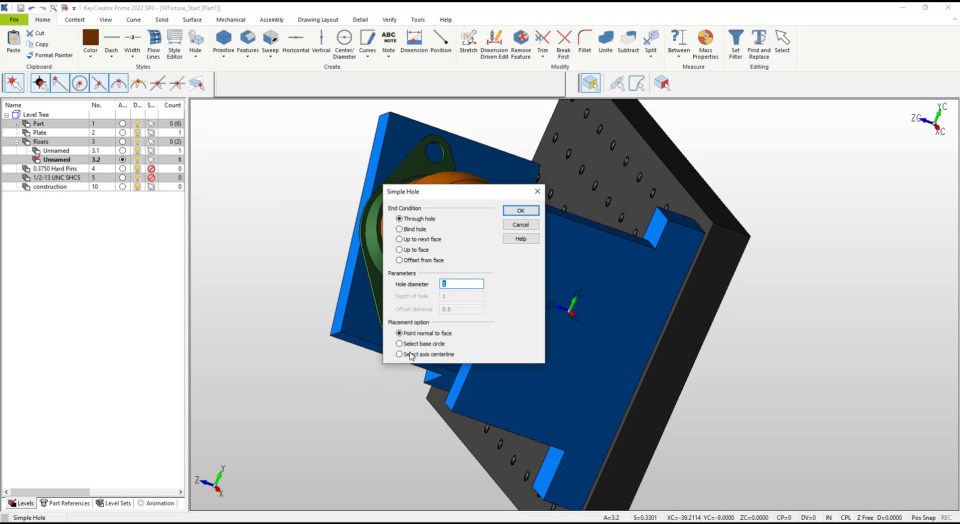
Task: Click the Select arrow tool
Action: pos(782,41)
